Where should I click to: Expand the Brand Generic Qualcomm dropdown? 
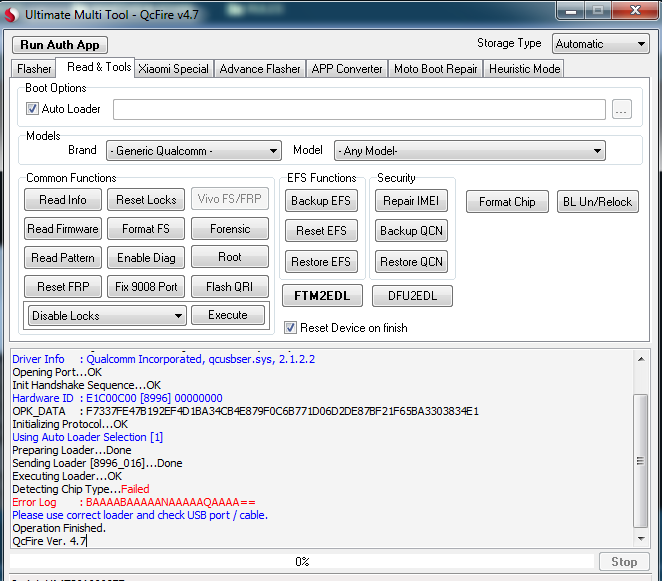click(x=193, y=151)
